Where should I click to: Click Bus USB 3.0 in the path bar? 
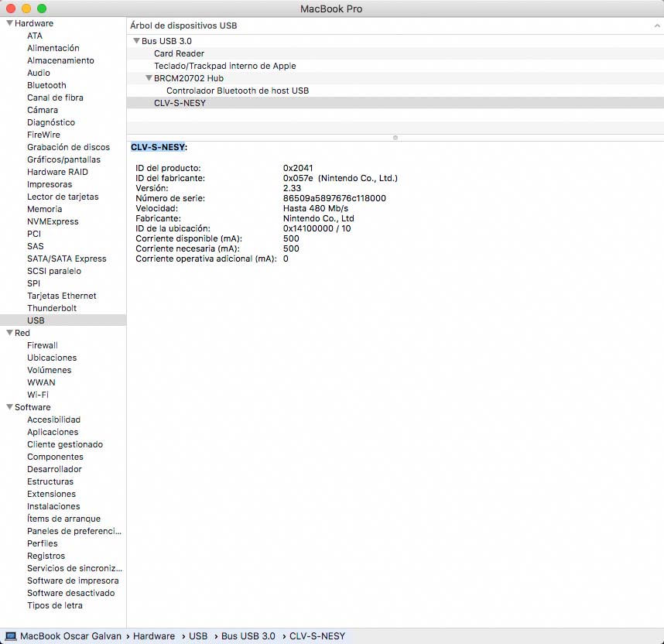click(x=248, y=636)
